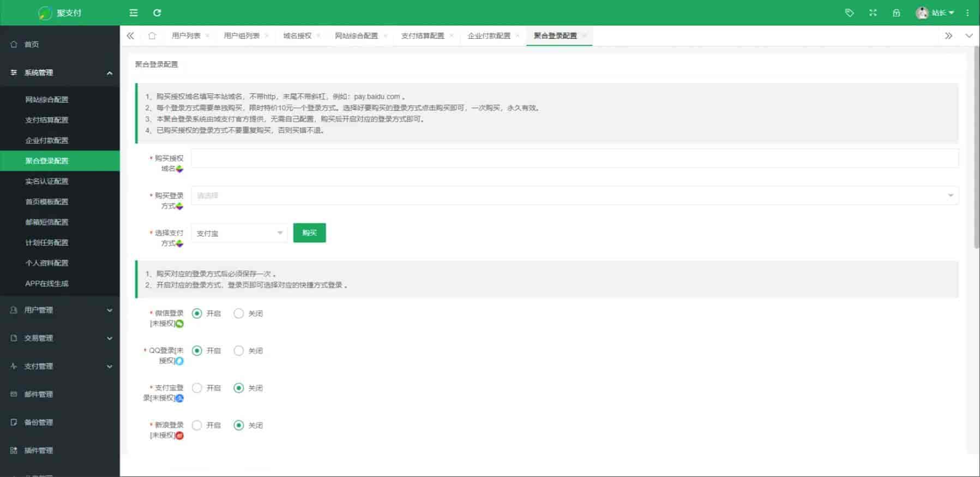Click the sidebar collapse menu icon

(x=134, y=13)
